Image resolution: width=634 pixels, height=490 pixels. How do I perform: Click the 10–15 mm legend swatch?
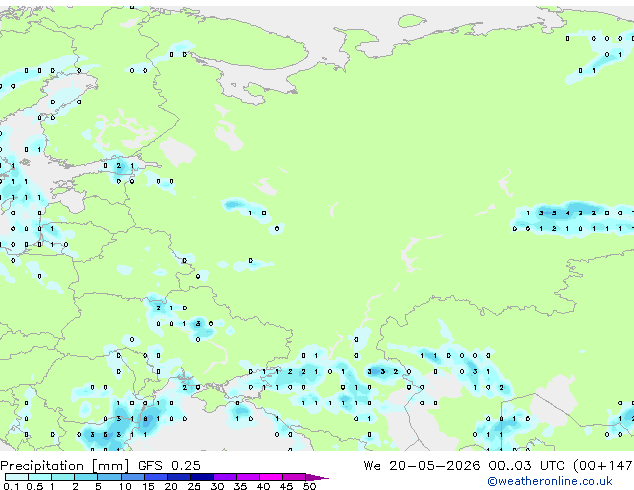point(132,477)
